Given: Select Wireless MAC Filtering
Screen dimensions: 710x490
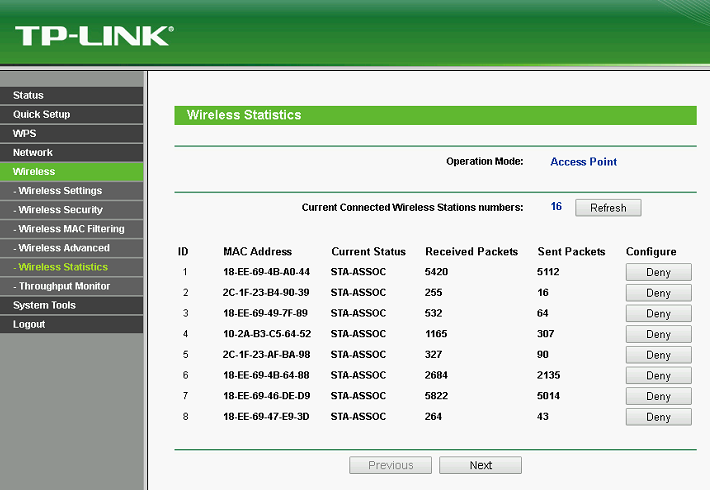Looking at the screenshot, I should (x=71, y=229).
